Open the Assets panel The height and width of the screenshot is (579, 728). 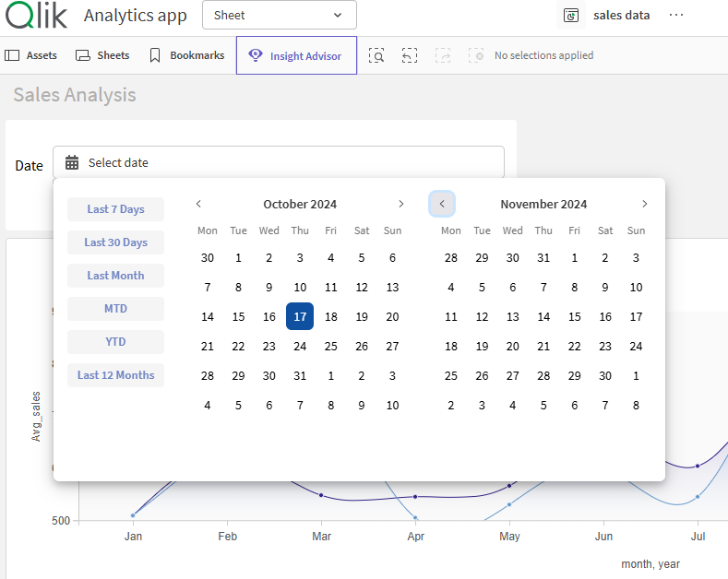pos(31,55)
